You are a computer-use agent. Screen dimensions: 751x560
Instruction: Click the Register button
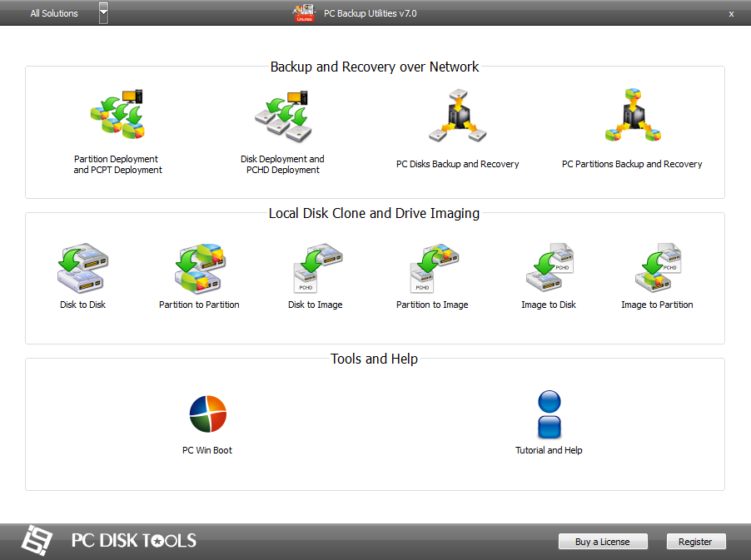pos(696,542)
